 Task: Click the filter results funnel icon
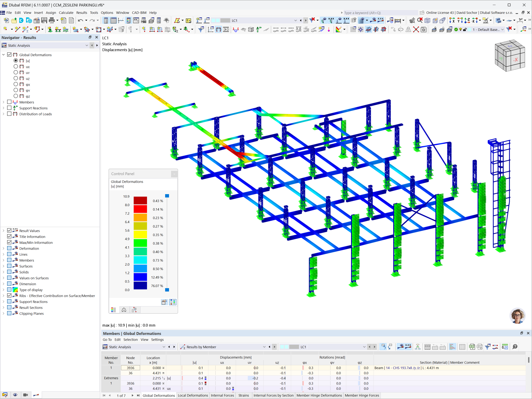click(488, 347)
